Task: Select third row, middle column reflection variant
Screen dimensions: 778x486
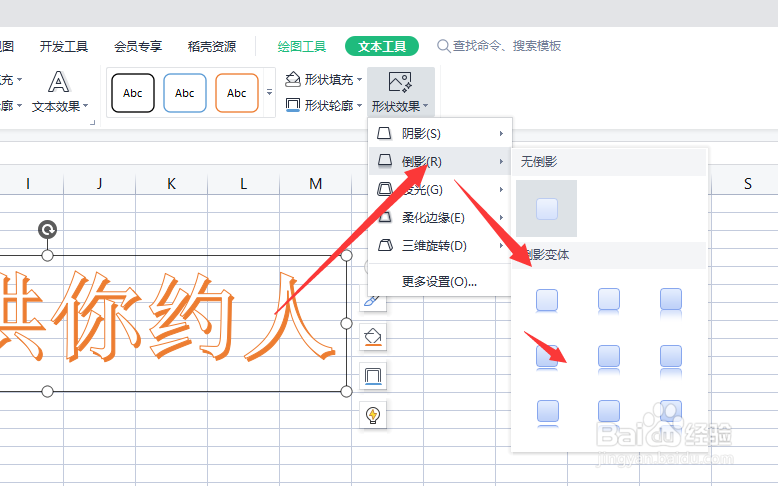Action: [609, 414]
